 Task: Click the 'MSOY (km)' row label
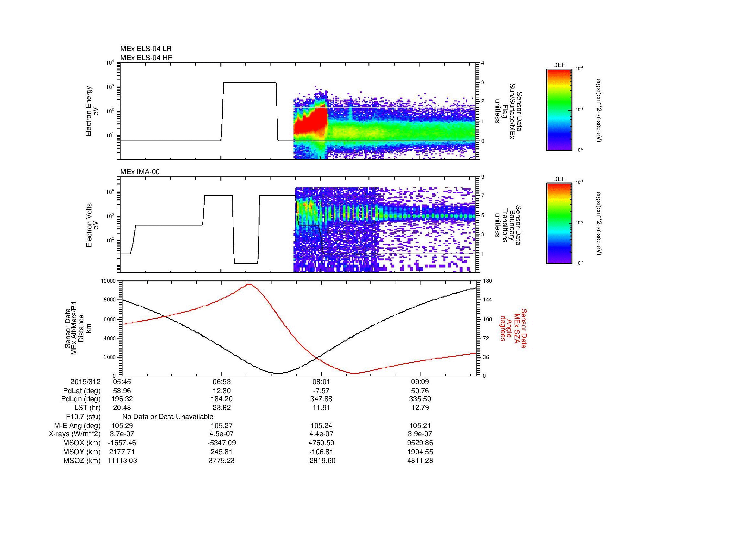(x=82, y=452)
